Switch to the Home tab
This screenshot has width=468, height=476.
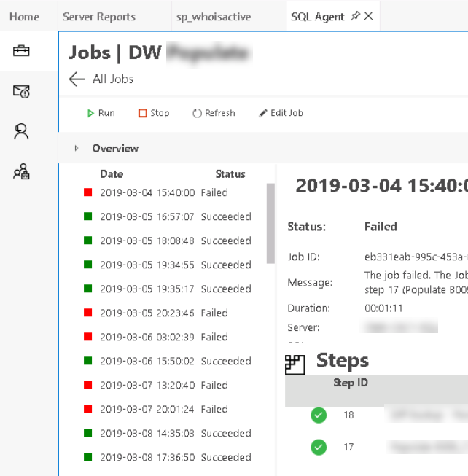[x=24, y=17]
